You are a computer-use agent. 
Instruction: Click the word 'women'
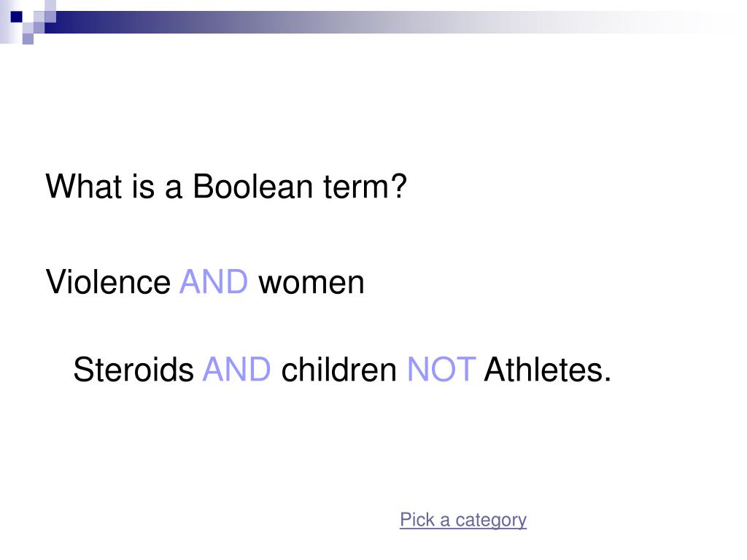(x=311, y=283)
